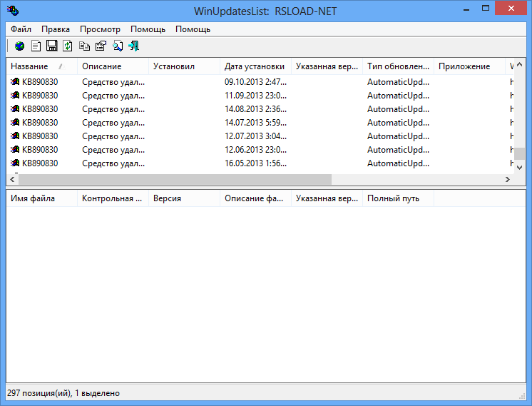The width and height of the screenshot is (532, 406).
Task: Click KB890830 text in the 12.06.2013 row
Action: (40, 150)
